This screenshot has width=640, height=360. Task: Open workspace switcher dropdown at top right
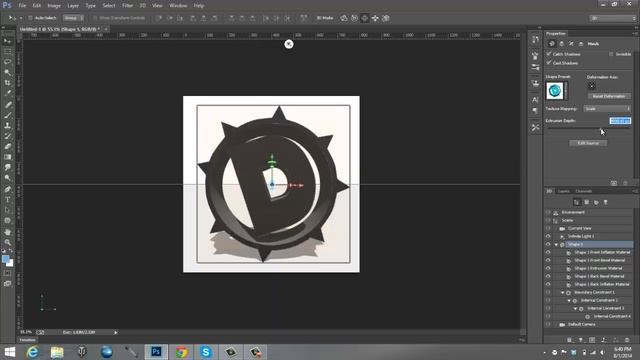[x=613, y=18]
